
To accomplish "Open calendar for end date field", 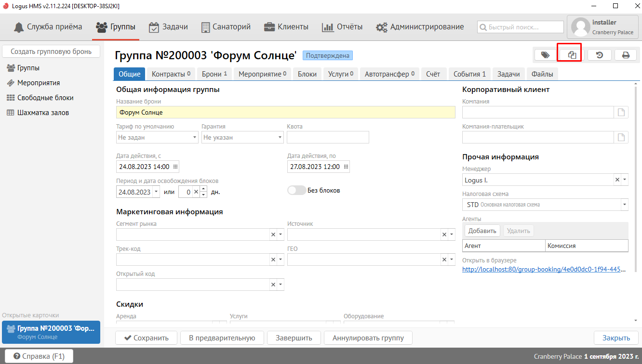I will [x=346, y=167].
